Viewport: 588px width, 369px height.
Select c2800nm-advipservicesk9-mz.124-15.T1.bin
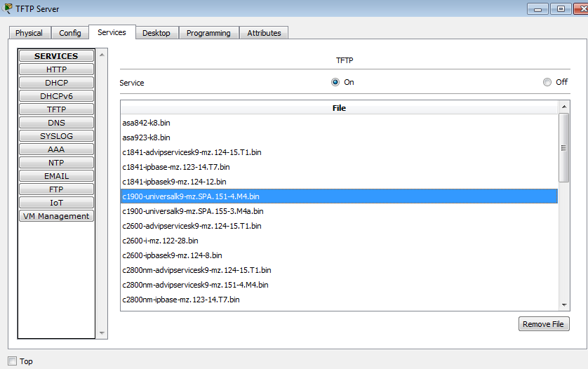[x=339, y=270]
